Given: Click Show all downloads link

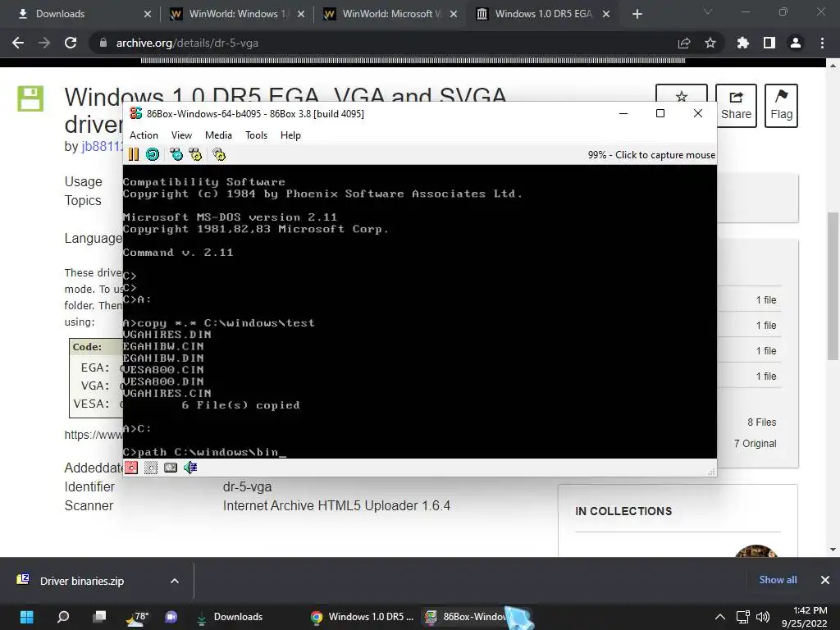Looking at the screenshot, I should click(778, 580).
